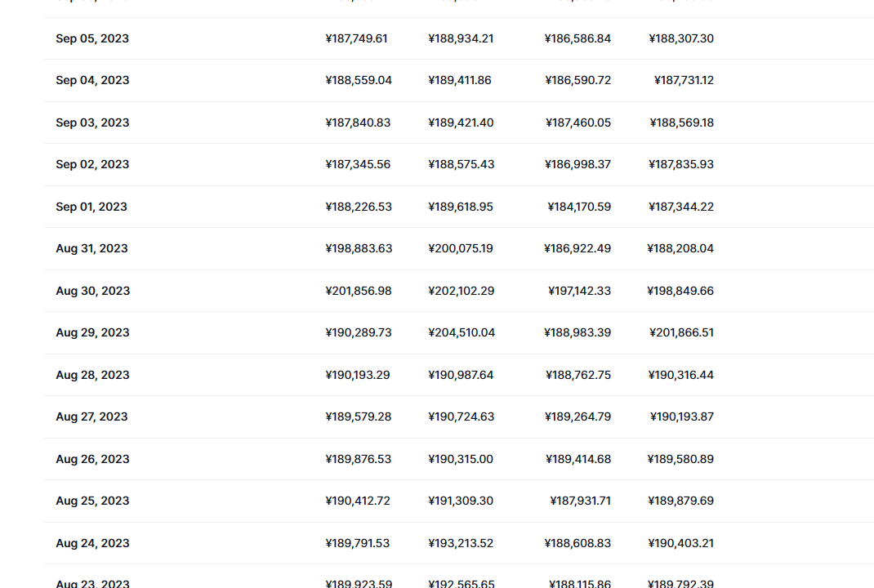This screenshot has height=588, width=874.
Task: Select the ¥193,213.52 value for Aug 24
Action: [x=461, y=543]
